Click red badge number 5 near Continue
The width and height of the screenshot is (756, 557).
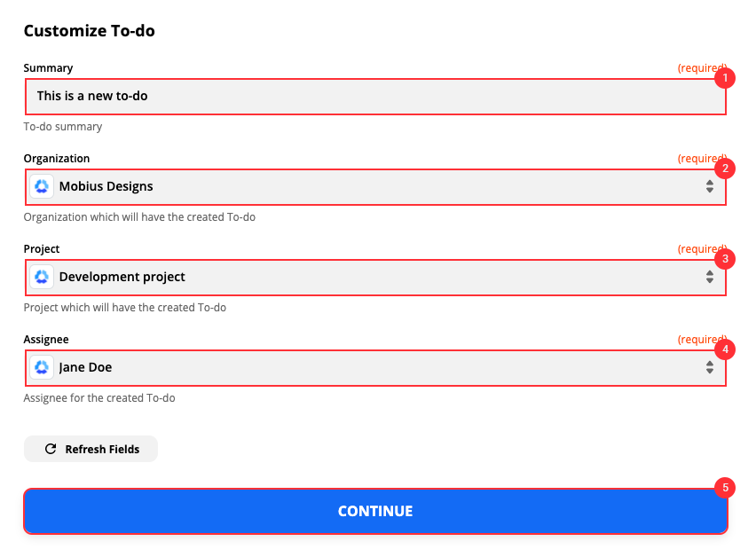click(725, 487)
